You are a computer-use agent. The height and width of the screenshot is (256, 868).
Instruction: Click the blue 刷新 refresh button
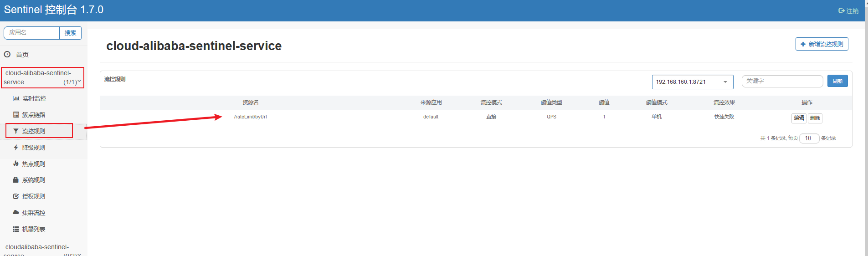point(837,81)
